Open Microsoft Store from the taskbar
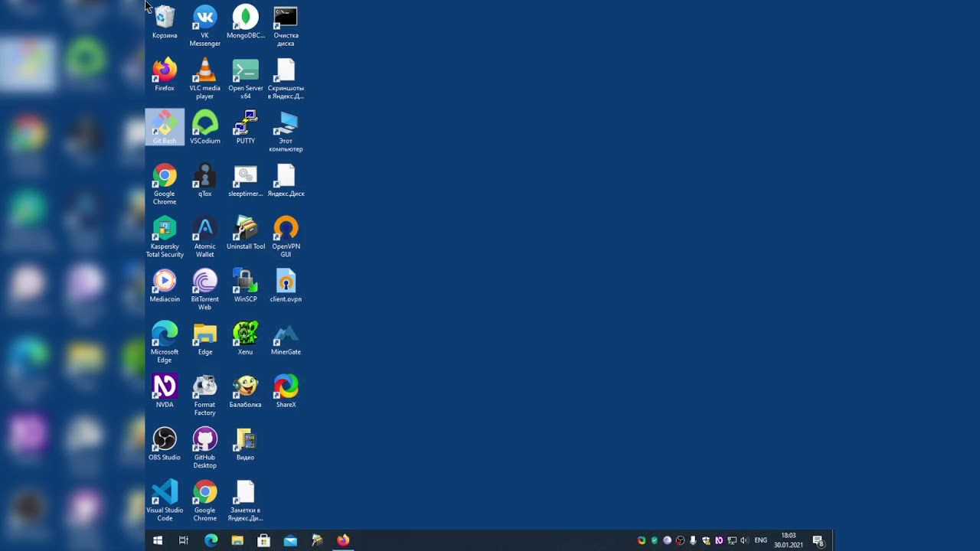Viewport: 980px width, 551px height. coord(263,540)
